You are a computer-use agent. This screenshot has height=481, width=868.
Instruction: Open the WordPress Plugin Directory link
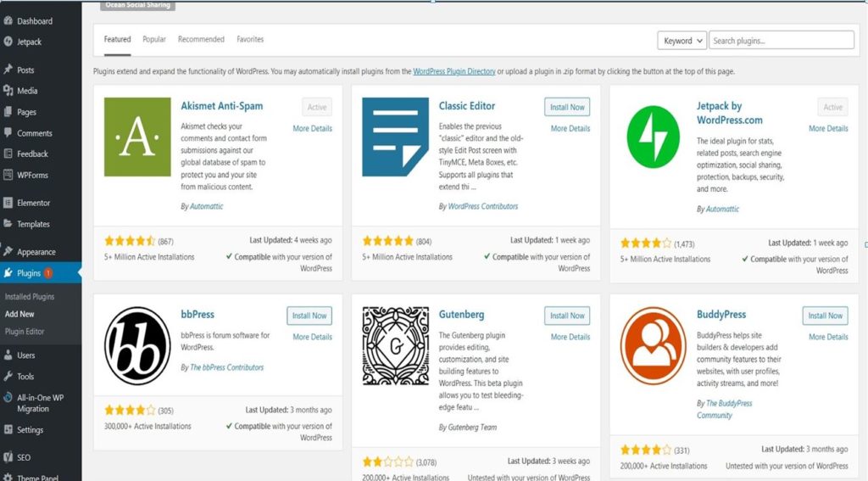coord(454,71)
